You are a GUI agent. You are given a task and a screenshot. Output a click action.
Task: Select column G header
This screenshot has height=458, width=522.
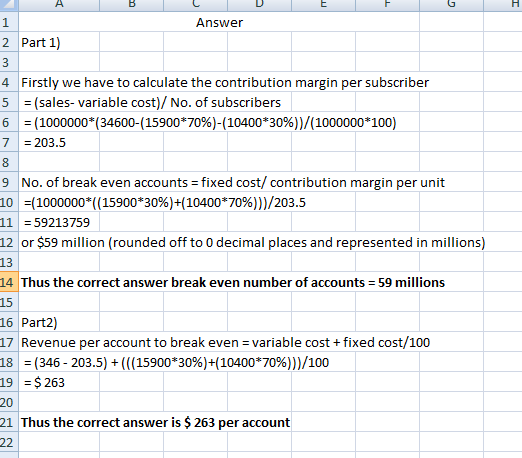(x=451, y=5)
